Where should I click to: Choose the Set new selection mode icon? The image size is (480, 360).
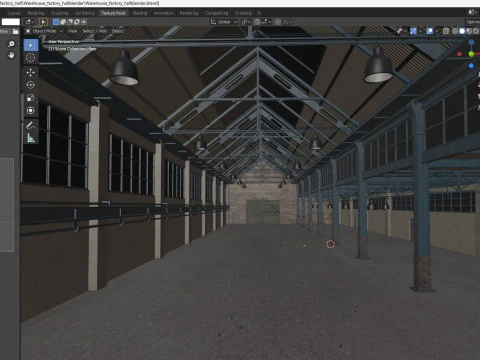(56, 22)
